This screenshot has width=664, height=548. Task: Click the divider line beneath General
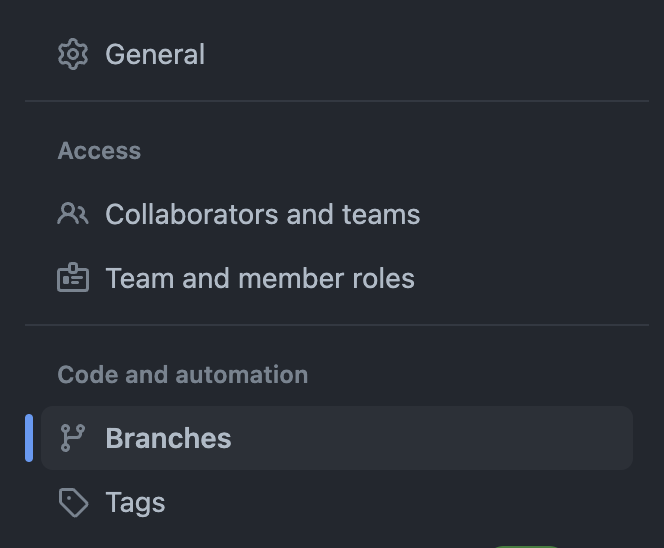(x=337, y=101)
